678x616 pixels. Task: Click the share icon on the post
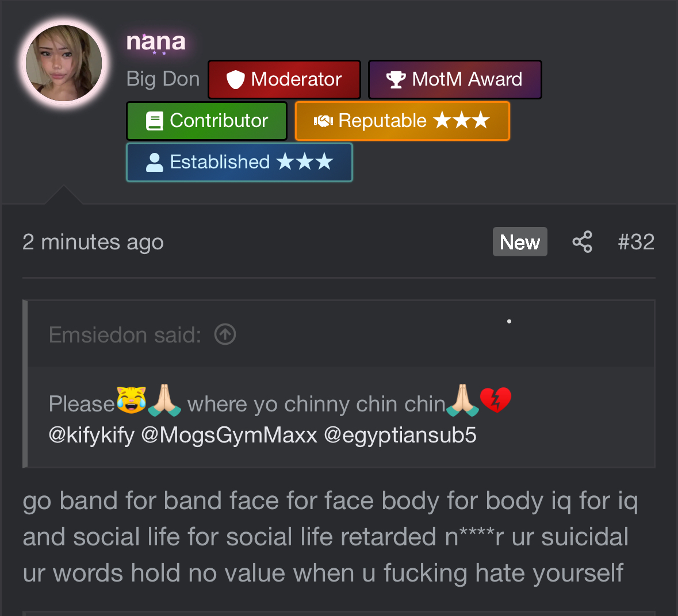click(x=582, y=242)
